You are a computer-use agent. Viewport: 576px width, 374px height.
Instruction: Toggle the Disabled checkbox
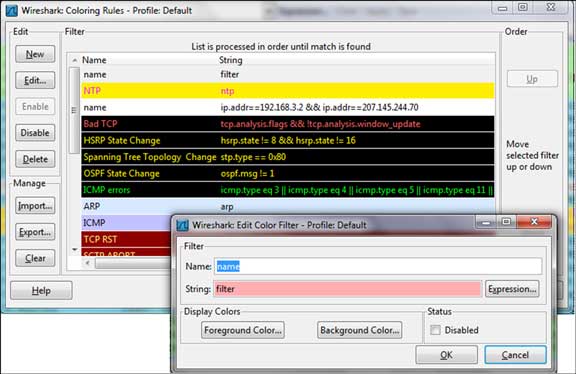[x=435, y=330]
